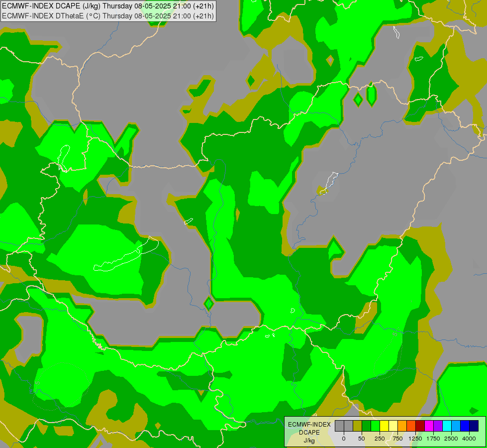The height and width of the screenshot is (448, 487).
Task: Click the dark red legend swatch
Action: tap(420, 426)
